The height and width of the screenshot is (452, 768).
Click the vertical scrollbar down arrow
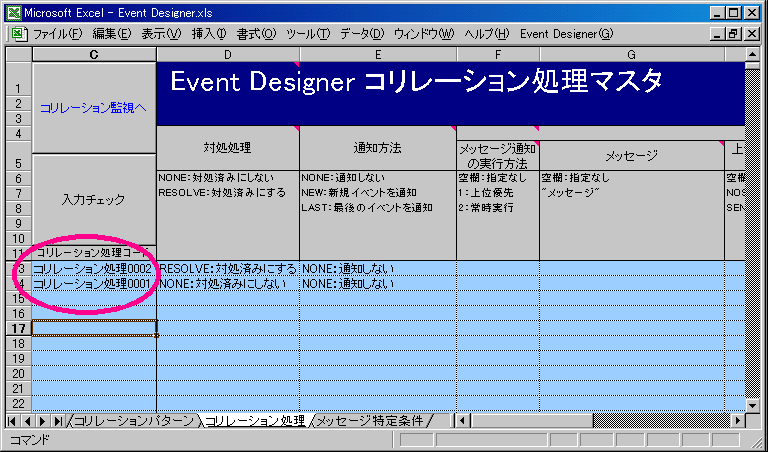pos(752,405)
